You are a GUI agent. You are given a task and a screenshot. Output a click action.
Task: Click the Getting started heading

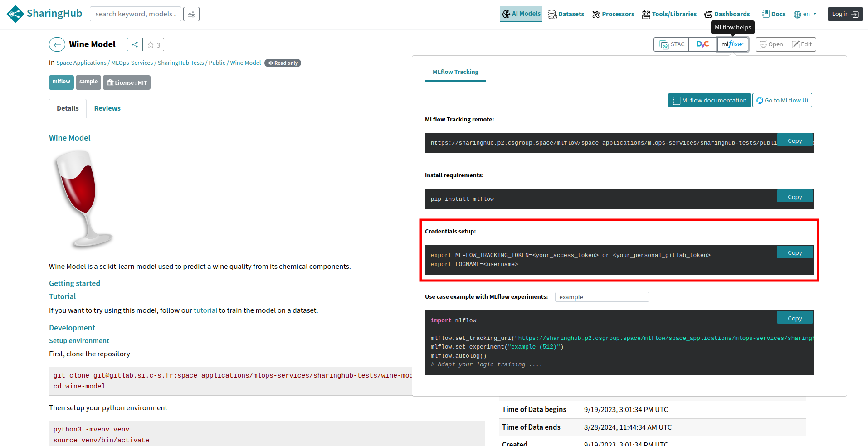pyautogui.click(x=74, y=283)
